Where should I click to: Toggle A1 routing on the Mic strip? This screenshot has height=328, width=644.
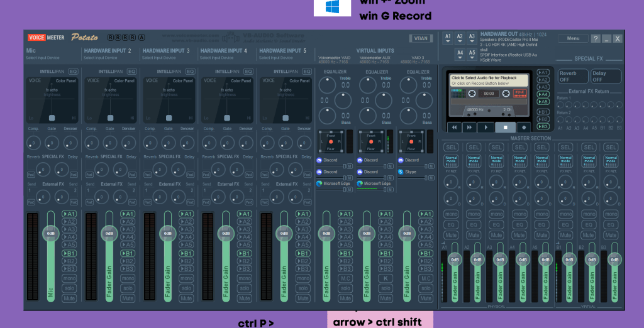pyautogui.click(x=70, y=214)
